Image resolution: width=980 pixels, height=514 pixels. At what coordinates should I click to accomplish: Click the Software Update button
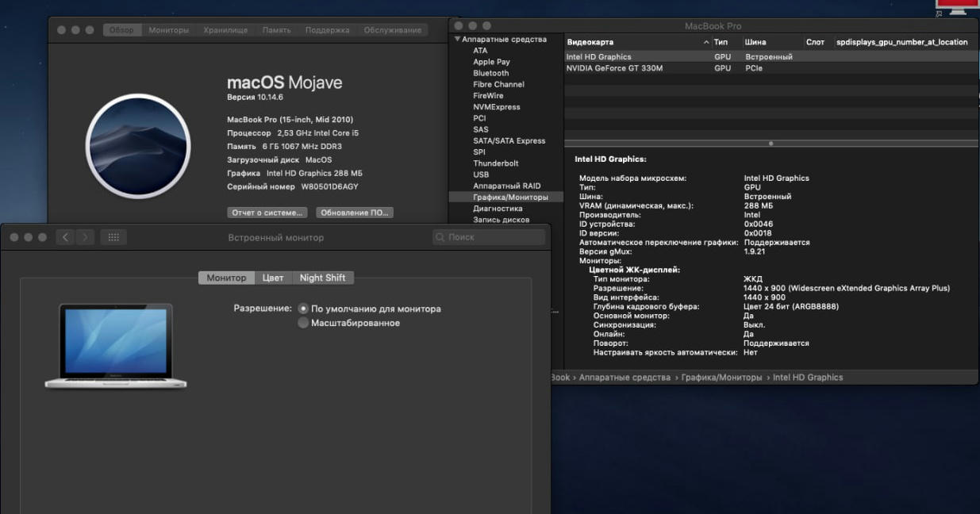point(355,213)
